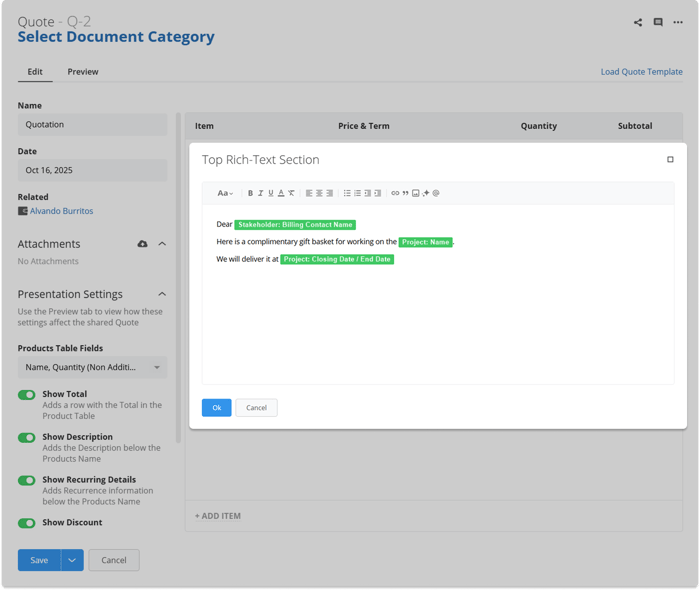Click the blockquote icon in the toolbar
This screenshot has width=700, height=590.
[405, 193]
